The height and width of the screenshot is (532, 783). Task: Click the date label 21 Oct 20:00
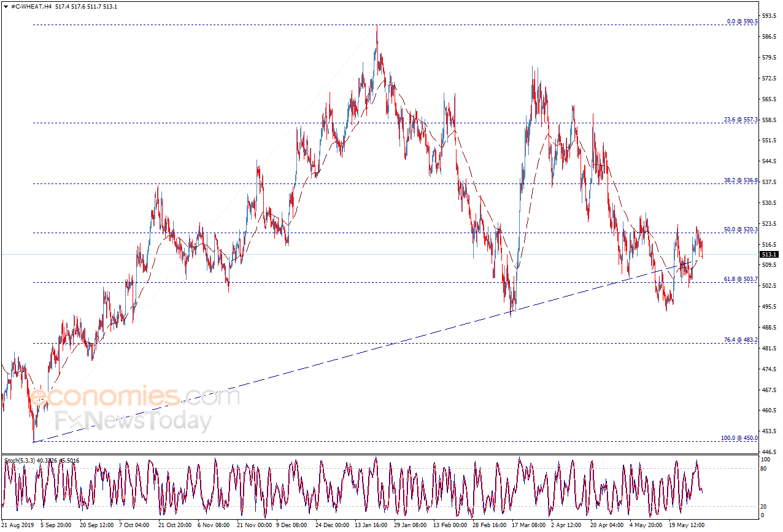click(175, 525)
